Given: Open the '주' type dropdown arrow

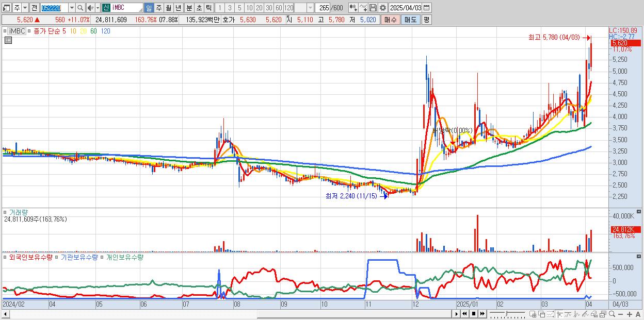Looking at the screenshot, I should 25,8.
